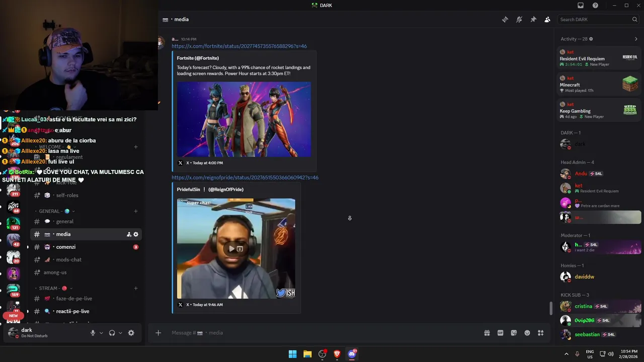Open notification settings bell icon
644x362 pixels.
519,20
